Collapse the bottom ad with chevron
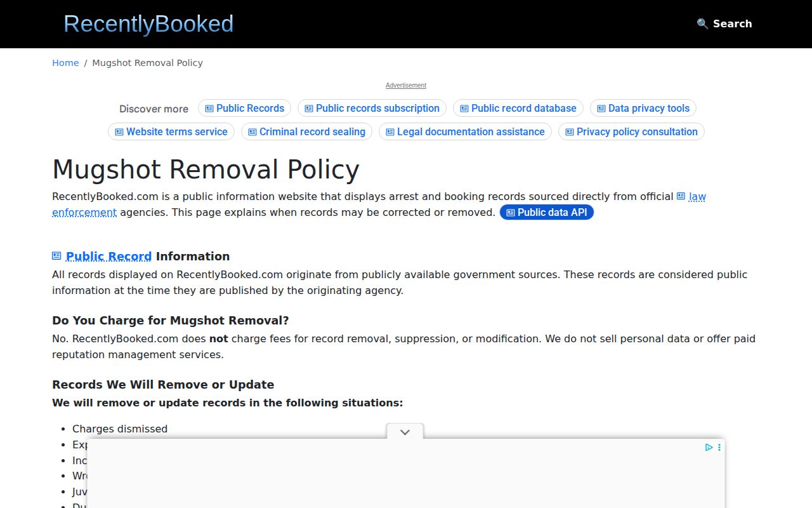 [405, 432]
